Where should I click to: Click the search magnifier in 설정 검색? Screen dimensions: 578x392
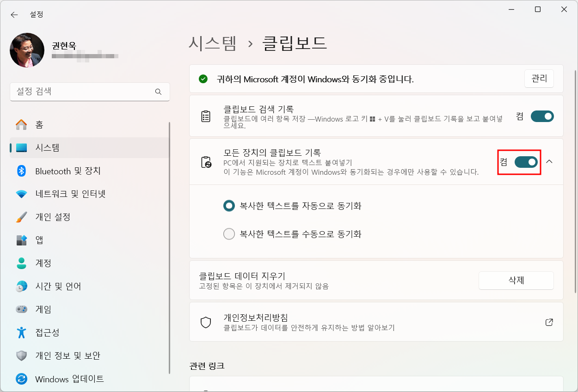[x=158, y=92]
